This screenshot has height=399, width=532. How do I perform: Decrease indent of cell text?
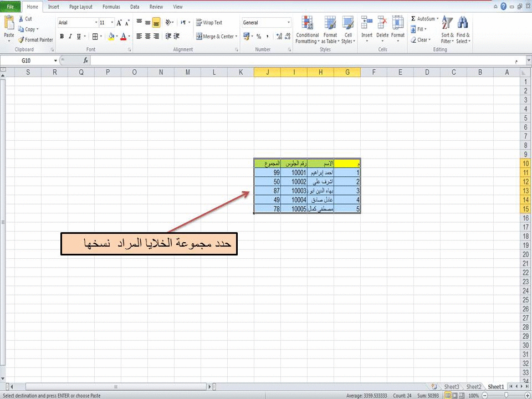tap(168, 36)
